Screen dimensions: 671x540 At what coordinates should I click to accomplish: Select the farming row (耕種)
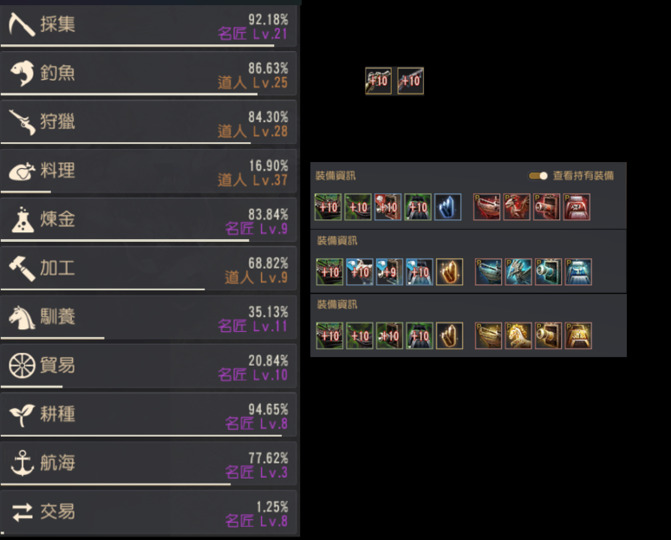[x=148, y=415]
